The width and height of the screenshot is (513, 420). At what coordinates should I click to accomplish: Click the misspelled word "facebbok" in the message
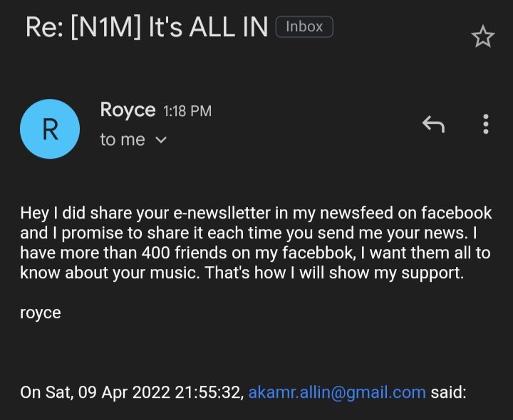point(390,253)
